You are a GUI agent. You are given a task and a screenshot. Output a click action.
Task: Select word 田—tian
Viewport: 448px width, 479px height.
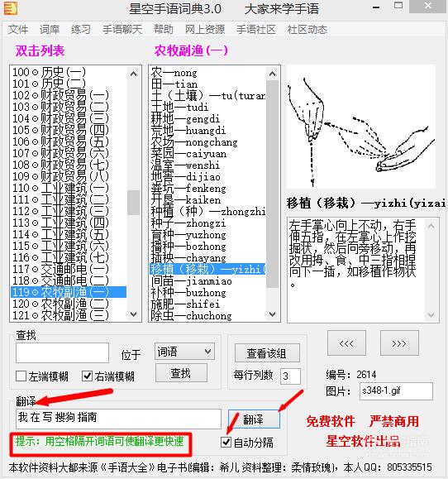click(x=207, y=84)
